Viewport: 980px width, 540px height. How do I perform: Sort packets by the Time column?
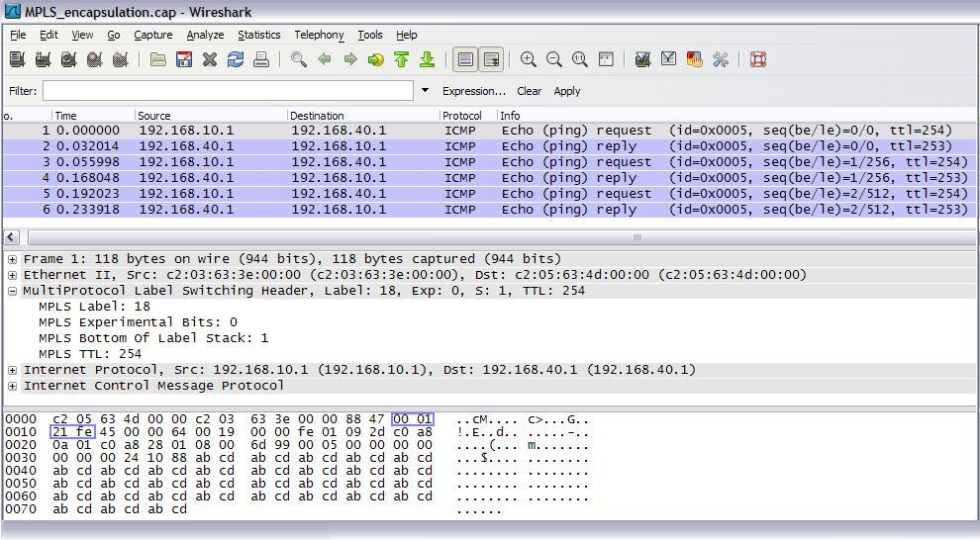94,116
